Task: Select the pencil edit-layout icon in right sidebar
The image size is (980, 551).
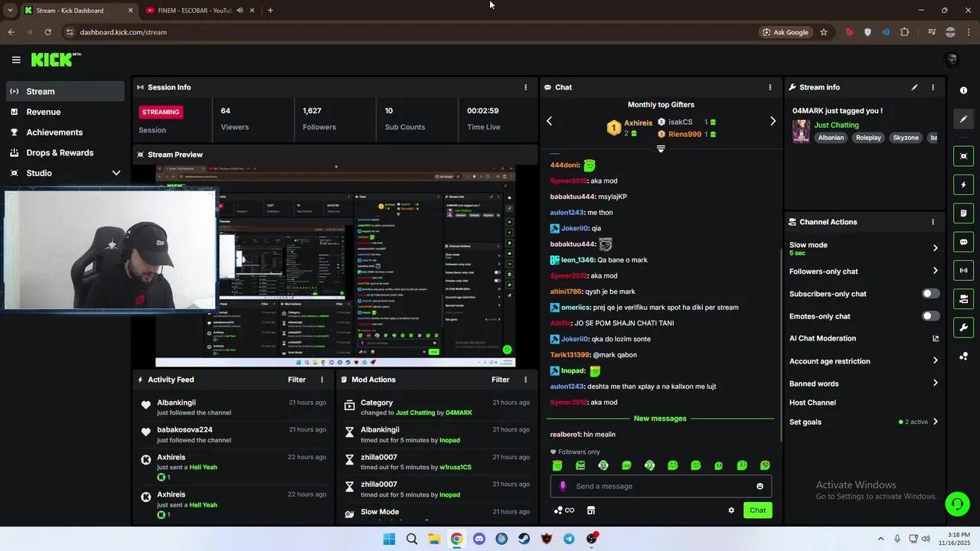Action: click(963, 119)
